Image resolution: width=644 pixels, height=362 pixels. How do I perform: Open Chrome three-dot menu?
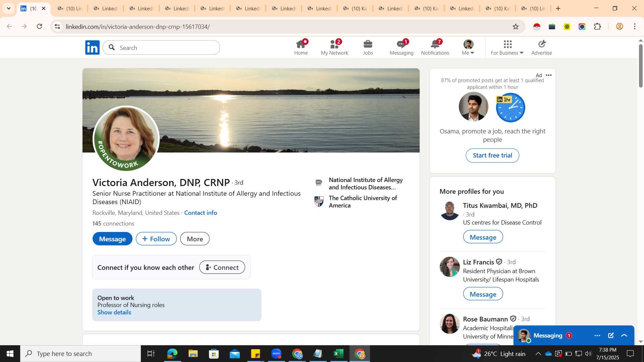[x=635, y=26]
